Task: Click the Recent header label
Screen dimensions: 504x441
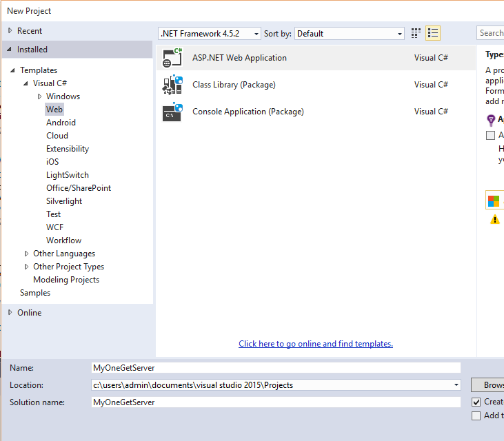Action: point(30,31)
